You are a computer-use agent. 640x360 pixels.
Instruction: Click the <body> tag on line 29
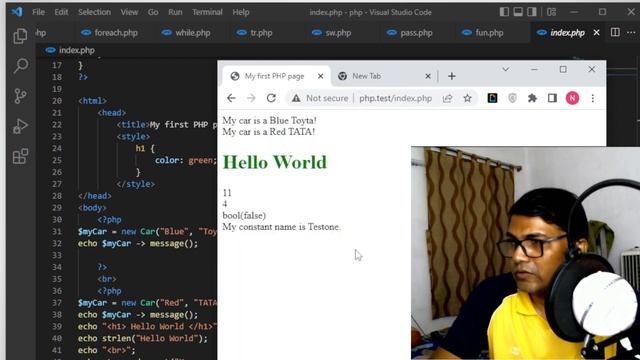[x=92, y=208]
